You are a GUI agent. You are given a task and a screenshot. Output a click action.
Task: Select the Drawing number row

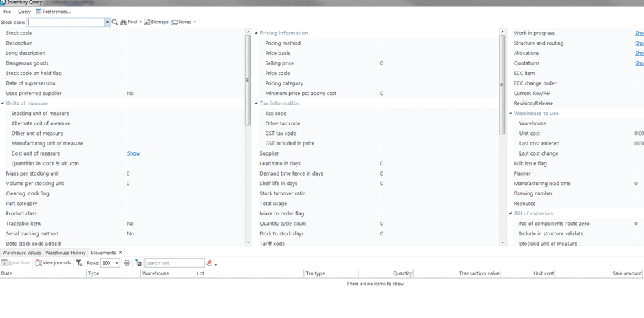578,193
